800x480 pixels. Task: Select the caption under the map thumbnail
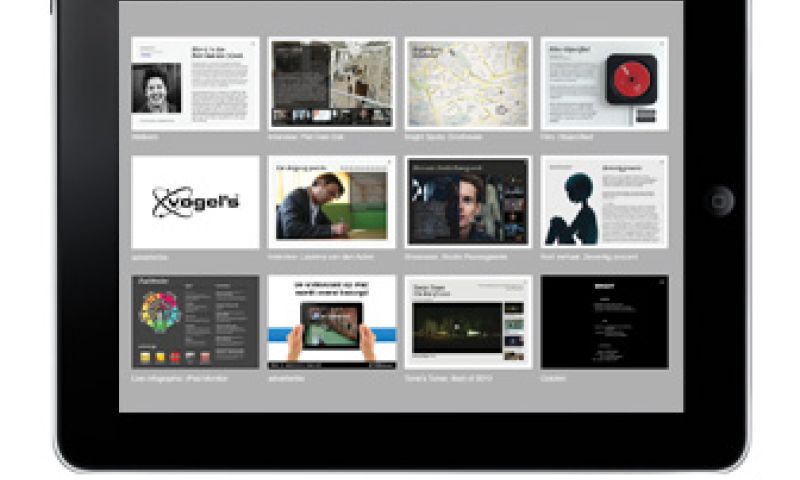point(443,137)
